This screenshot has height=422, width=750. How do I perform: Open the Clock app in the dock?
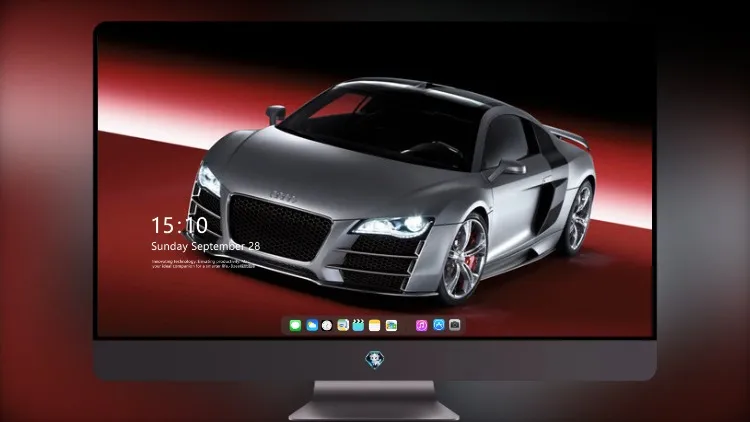point(327,325)
